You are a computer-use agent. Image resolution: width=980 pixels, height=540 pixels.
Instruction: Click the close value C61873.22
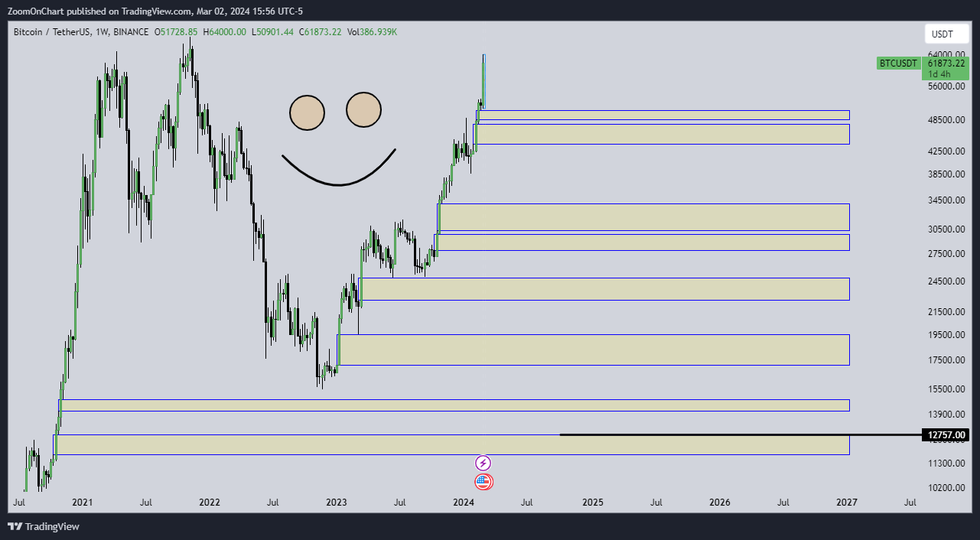(x=321, y=32)
